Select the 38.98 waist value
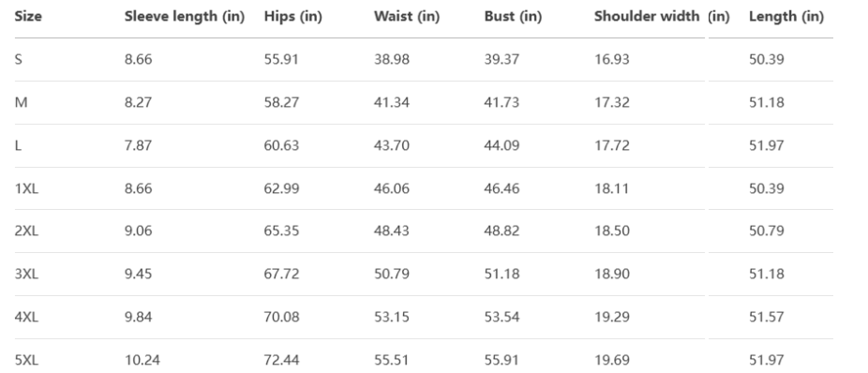The width and height of the screenshot is (868, 373). 392,59
